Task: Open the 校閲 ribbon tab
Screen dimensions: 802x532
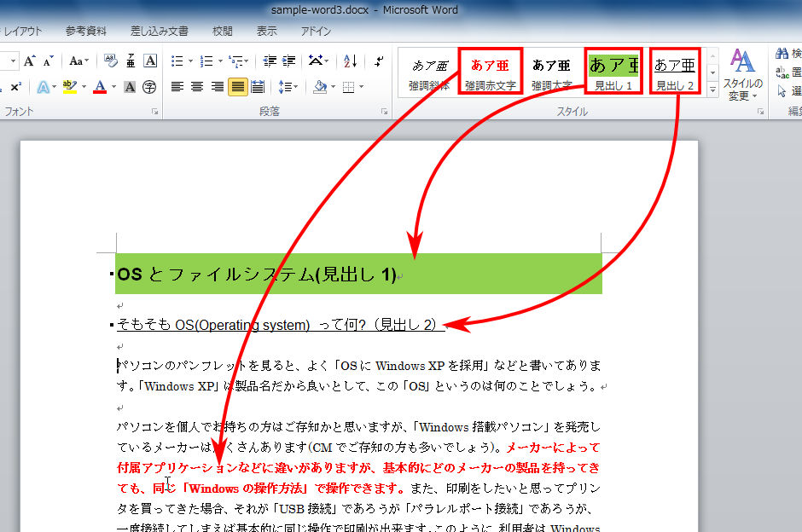Action: (x=223, y=32)
